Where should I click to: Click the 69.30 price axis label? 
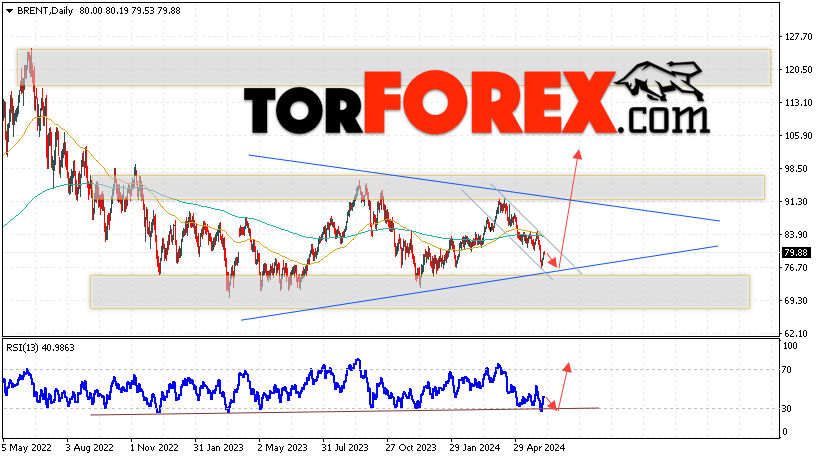797,301
